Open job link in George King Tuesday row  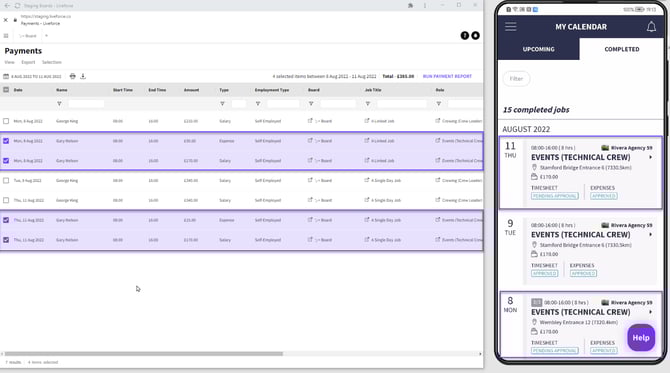point(367,180)
